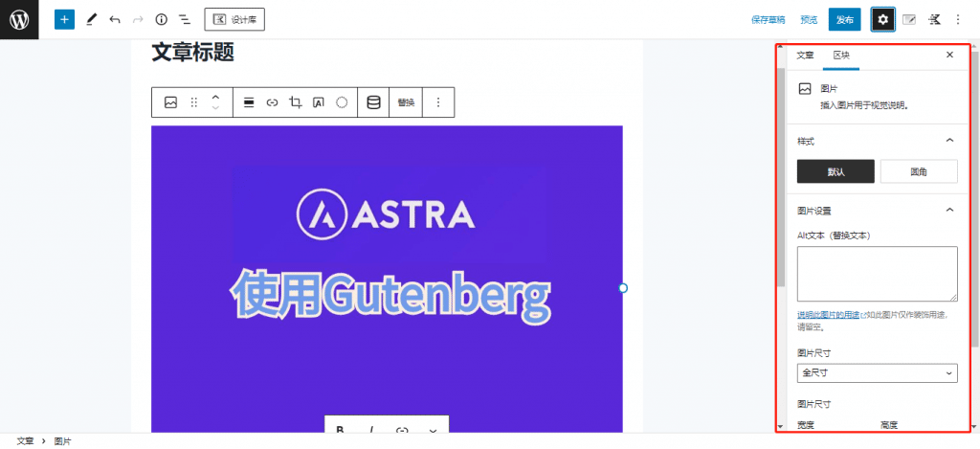Select the 默认 style
980x449 pixels.
click(835, 172)
